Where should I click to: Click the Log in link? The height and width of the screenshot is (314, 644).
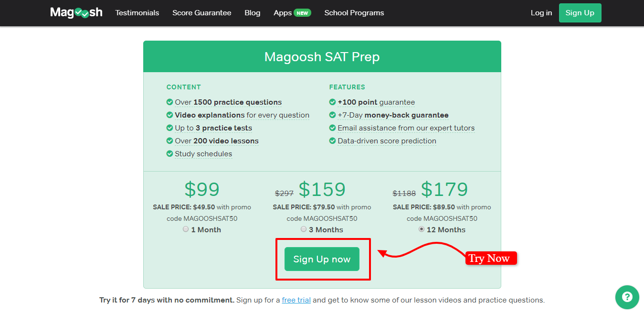[541, 13]
